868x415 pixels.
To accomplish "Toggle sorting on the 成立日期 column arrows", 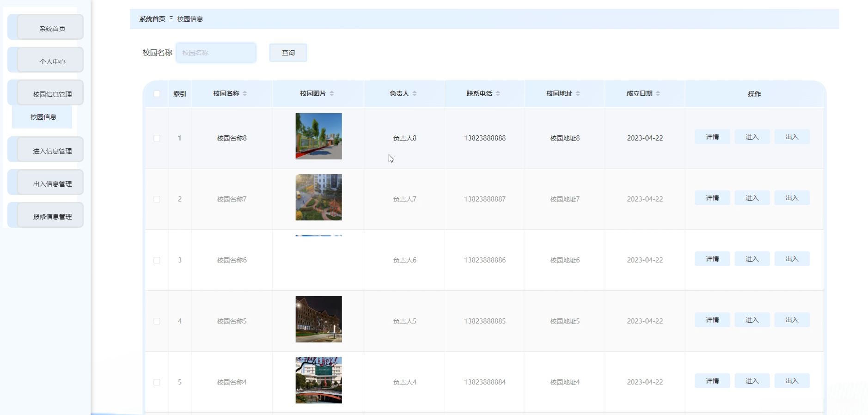I will [x=658, y=93].
